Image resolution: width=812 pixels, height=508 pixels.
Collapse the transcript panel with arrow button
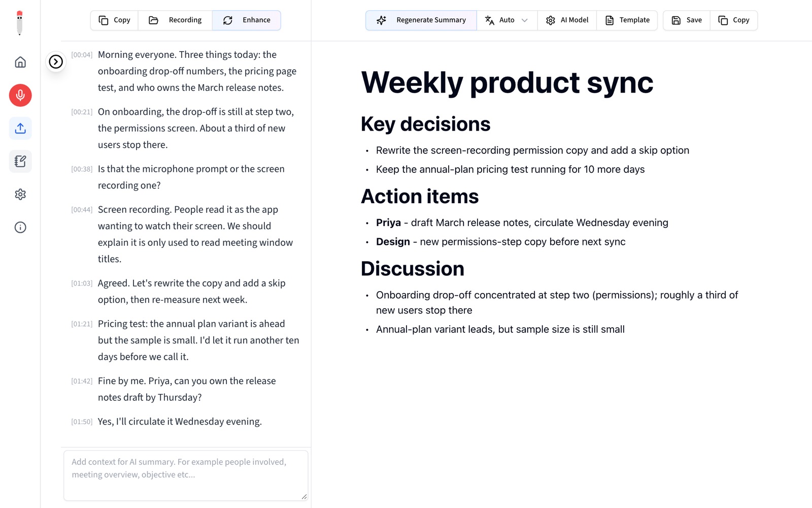56,61
